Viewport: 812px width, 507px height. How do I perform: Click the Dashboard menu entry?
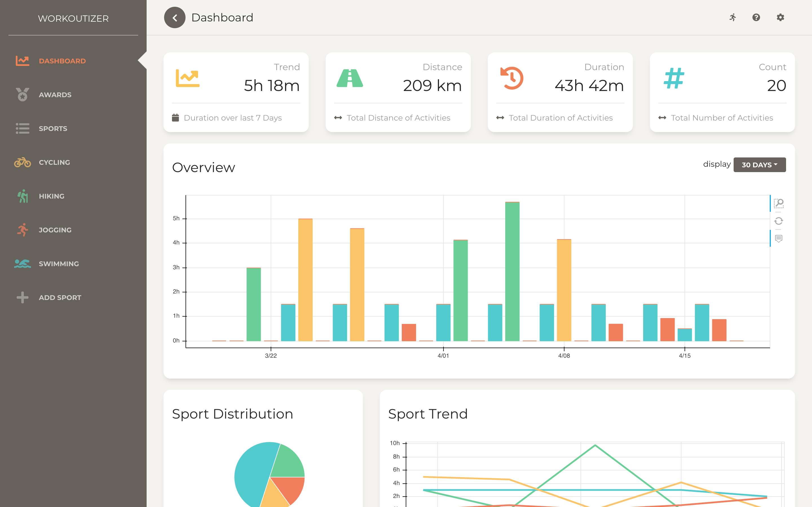(x=62, y=61)
